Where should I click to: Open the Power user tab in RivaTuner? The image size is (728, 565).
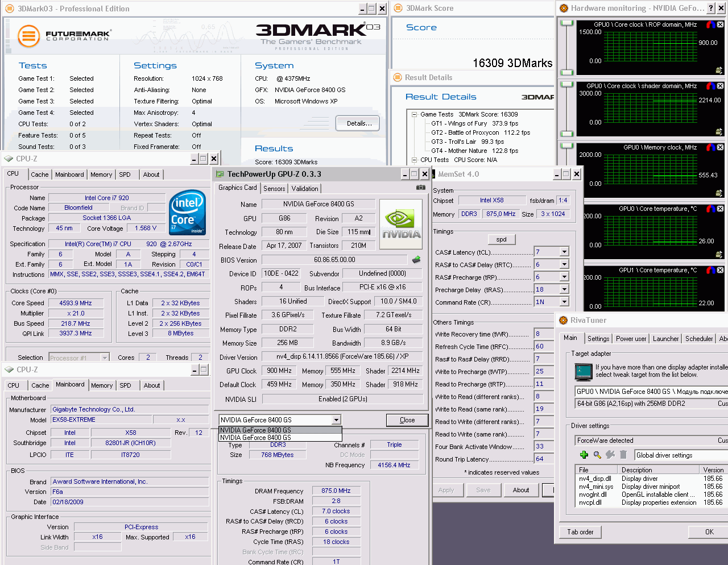tap(631, 339)
